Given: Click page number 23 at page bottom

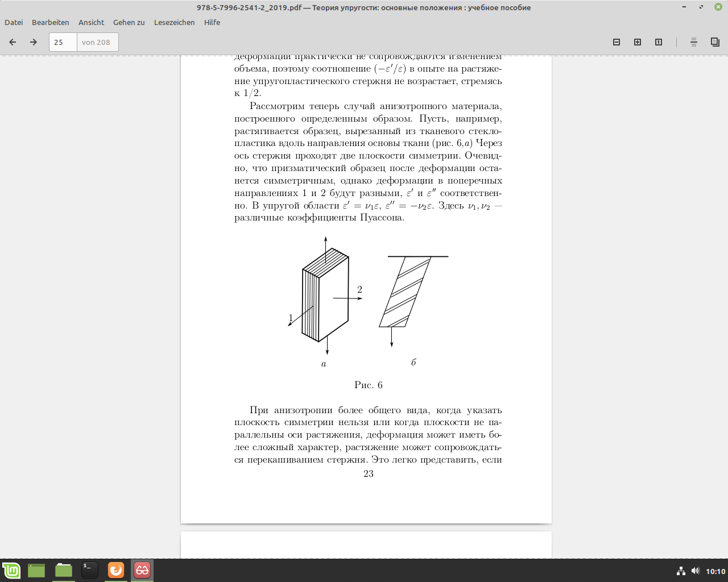Looking at the screenshot, I should point(369,474).
